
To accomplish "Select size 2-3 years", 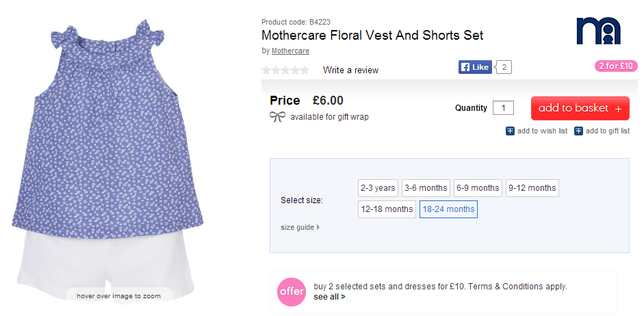I will [378, 188].
